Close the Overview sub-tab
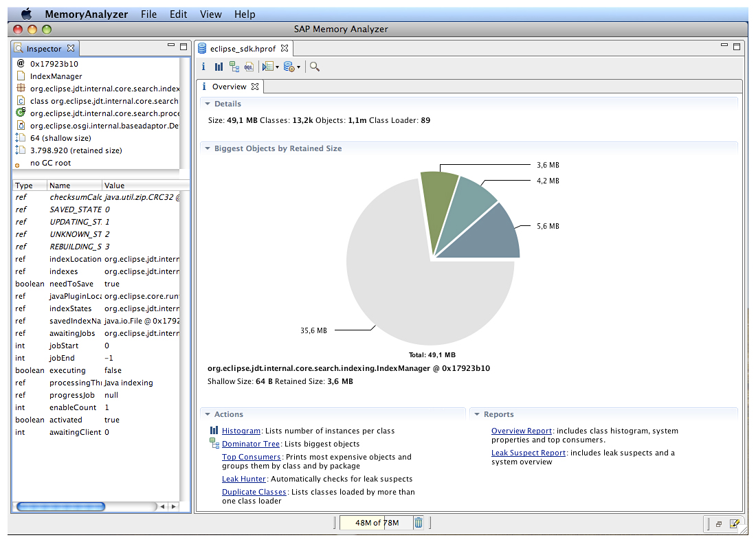The width and height of the screenshot is (756, 542). coord(255,87)
